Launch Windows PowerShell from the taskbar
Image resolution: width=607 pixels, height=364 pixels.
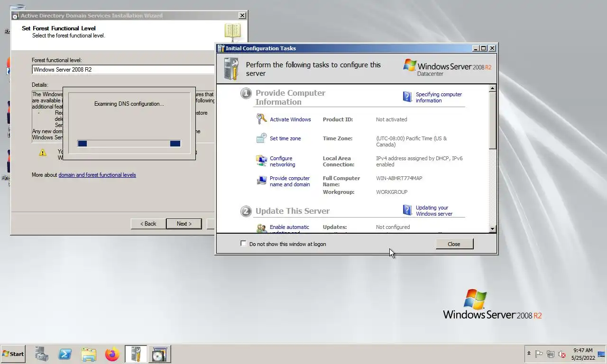65,354
